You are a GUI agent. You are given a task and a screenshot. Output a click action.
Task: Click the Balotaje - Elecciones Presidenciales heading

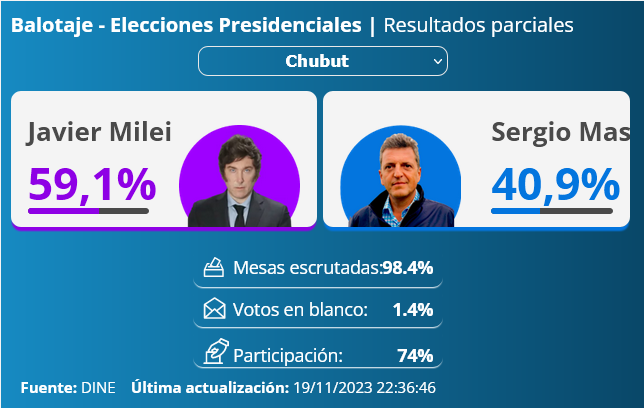click(x=186, y=25)
